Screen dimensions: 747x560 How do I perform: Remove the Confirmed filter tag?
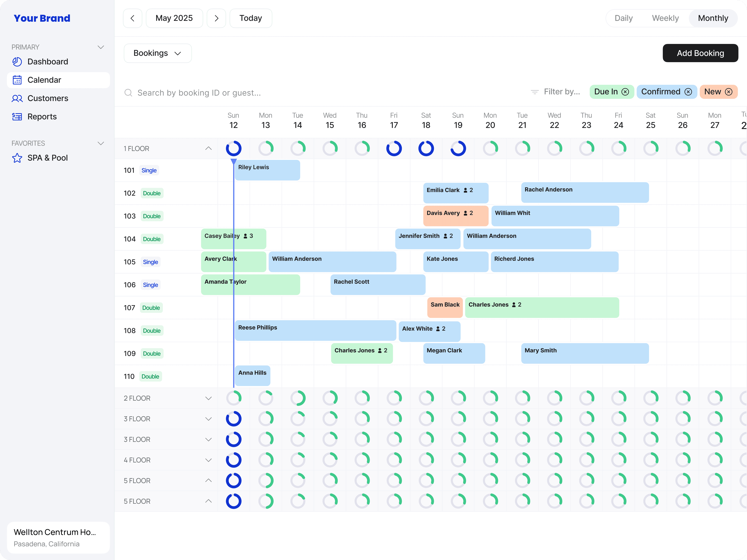coord(688,92)
